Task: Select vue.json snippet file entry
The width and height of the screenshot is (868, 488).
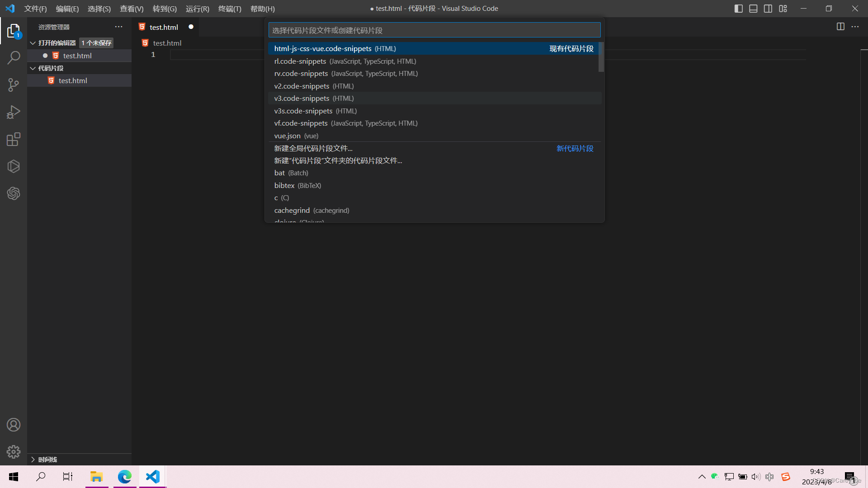Action: tap(288, 136)
